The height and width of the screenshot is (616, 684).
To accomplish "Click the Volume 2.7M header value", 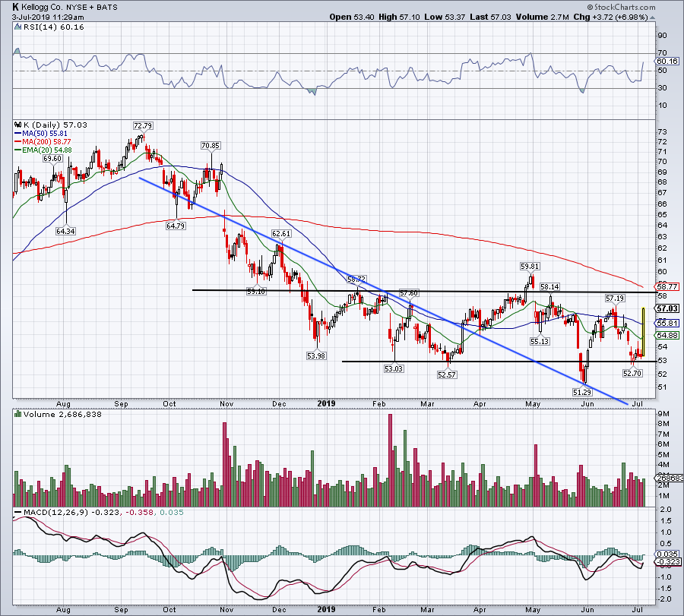I will (x=542, y=17).
